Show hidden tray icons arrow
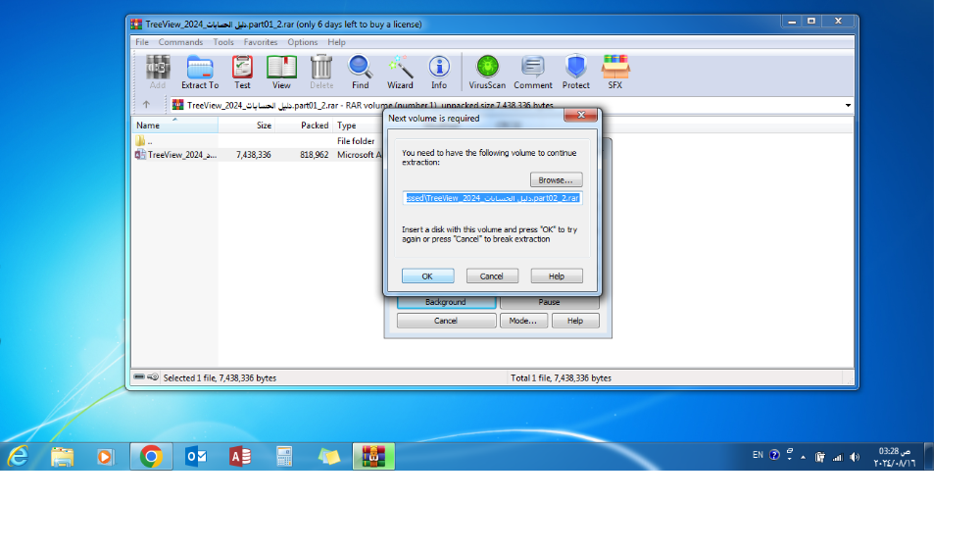 804,457
